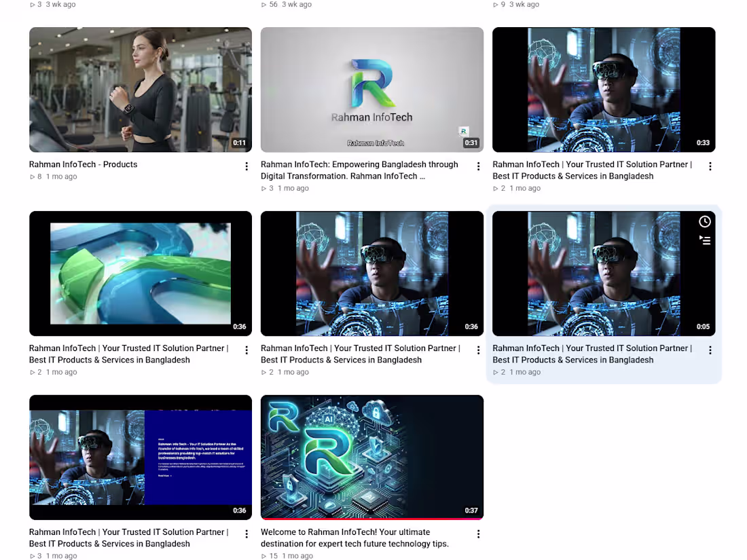Play the Rahman InfoTech logo 0:31 thumbnail
Screen dimensions: 747x560
[372, 90]
